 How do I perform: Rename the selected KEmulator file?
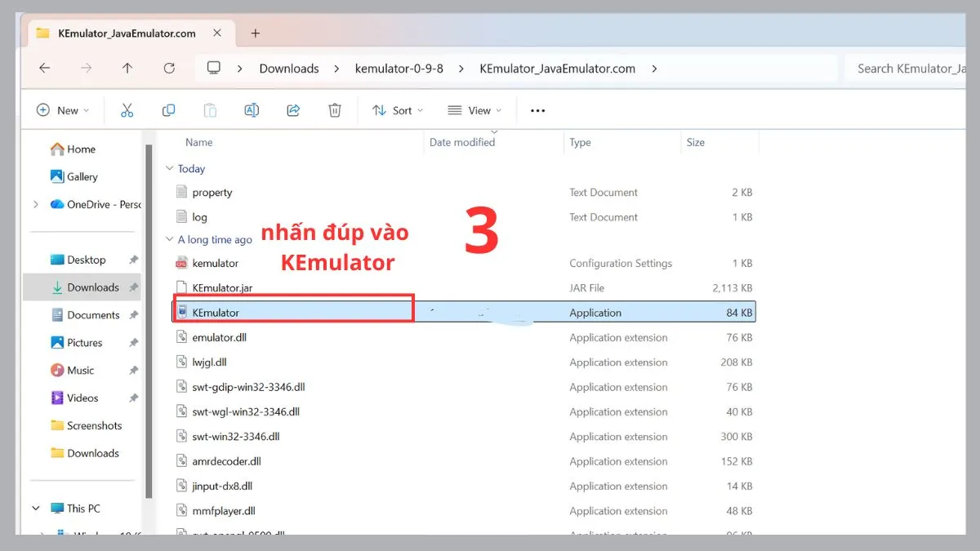(x=251, y=109)
